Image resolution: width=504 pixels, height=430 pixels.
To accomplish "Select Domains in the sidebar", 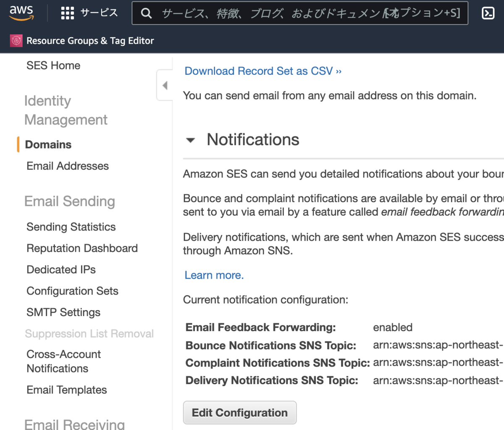I will coord(48,145).
